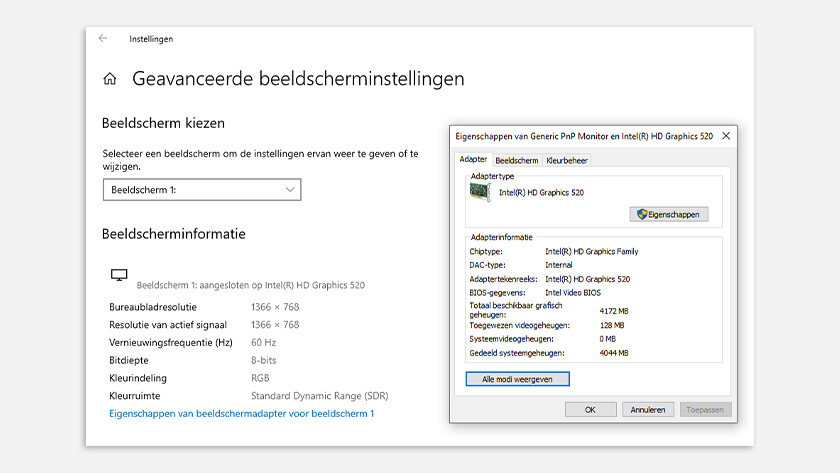
Task: Click the Toepassen button
Action: pos(706,409)
